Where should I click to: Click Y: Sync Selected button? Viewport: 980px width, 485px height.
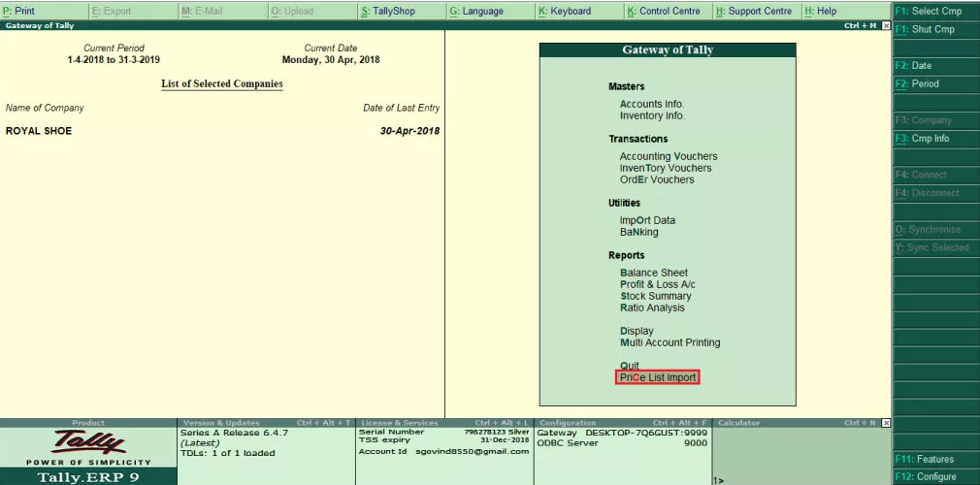(x=936, y=247)
